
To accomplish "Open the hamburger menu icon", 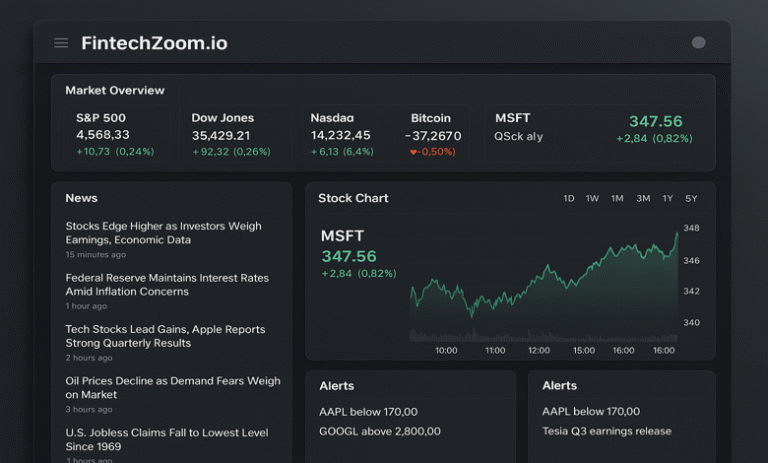I will coord(61,43).
